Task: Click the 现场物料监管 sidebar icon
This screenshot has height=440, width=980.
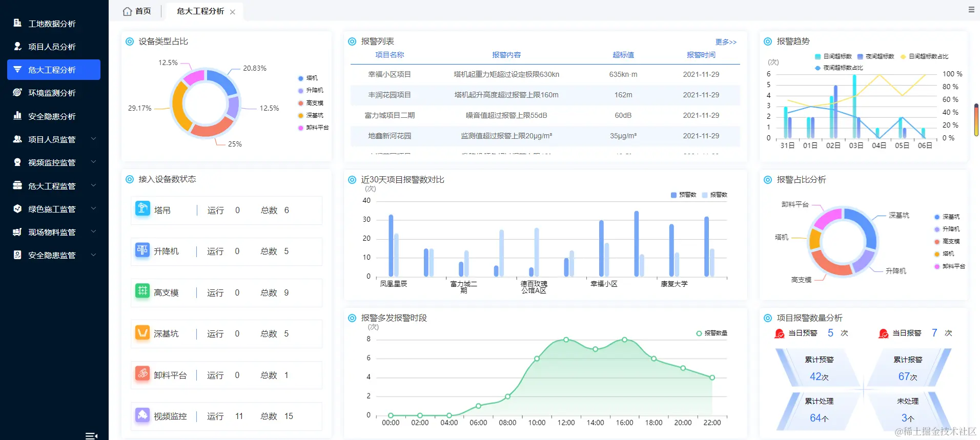Action: pos(17,232)
